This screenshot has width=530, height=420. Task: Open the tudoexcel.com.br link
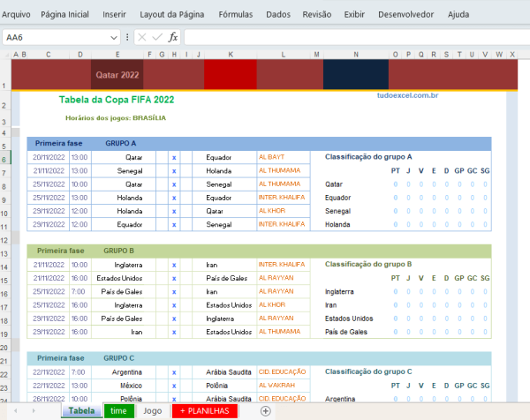tap(407, 95)
